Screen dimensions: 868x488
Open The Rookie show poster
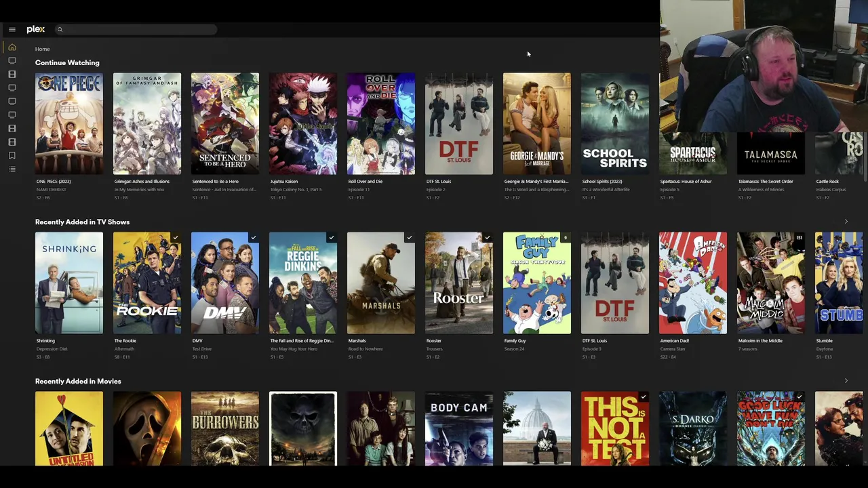click(147, 283)
